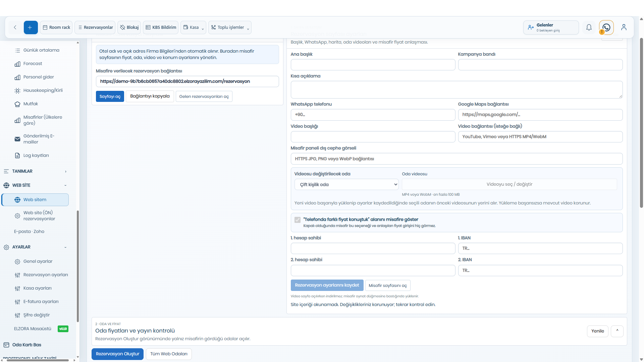Open Blokaj in the top bar

[129, 27]
